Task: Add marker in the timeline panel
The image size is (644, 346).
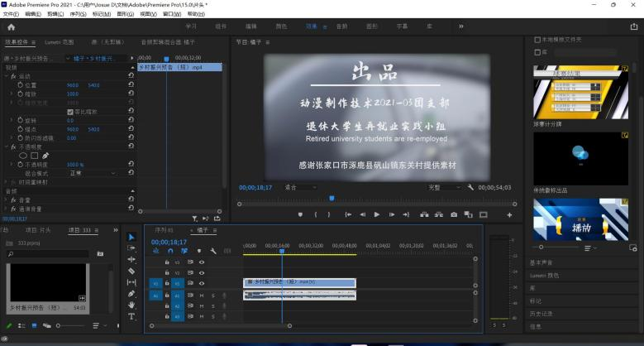Action: coord(198,251)
